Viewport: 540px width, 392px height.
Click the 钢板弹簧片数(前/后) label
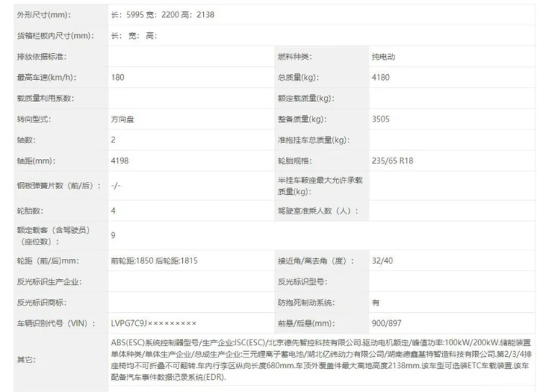pos(59,186)
